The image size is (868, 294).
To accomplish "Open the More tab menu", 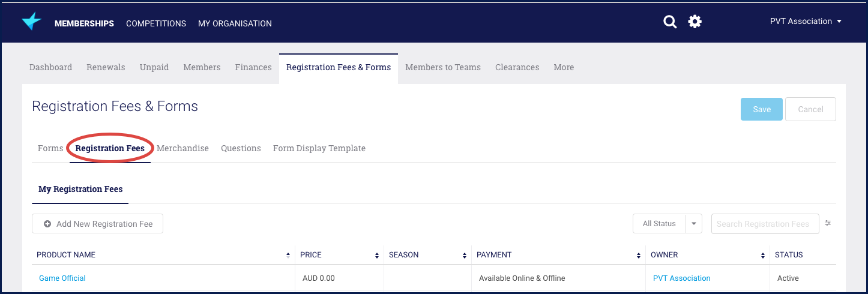I will pyautogui.click(x=564, y=67).
